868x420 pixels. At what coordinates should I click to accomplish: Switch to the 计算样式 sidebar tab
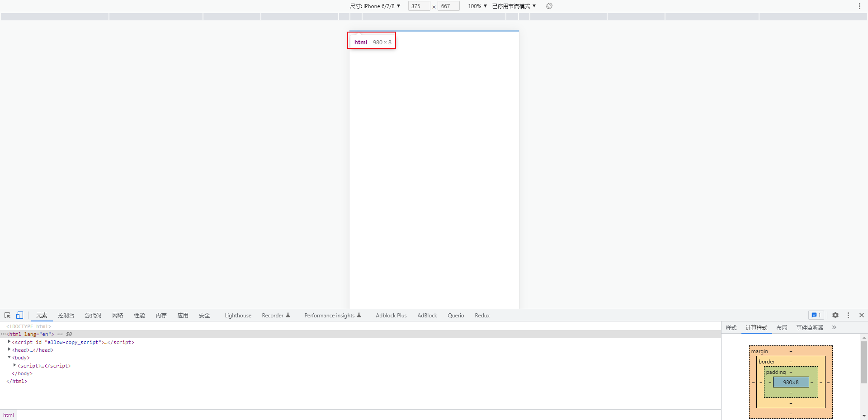756,327
